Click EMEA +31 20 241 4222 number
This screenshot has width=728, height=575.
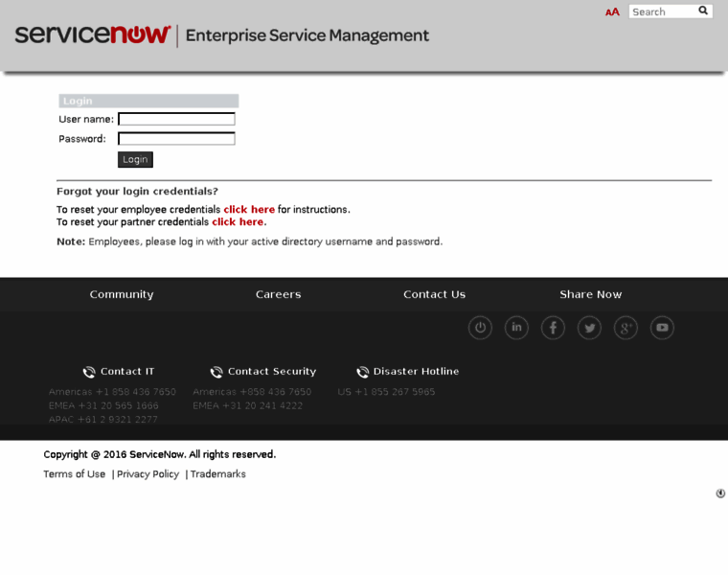(247, 406)
